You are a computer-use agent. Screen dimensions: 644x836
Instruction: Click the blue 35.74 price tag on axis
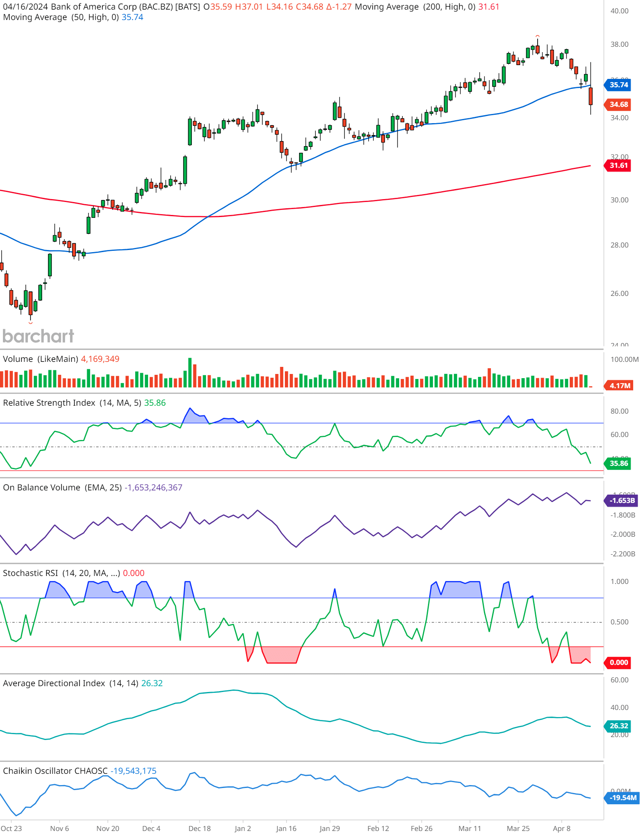tap(618, 85)
